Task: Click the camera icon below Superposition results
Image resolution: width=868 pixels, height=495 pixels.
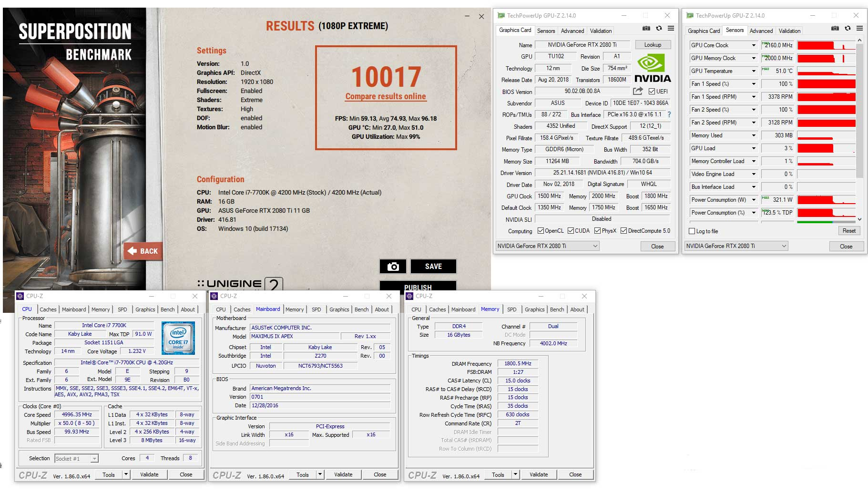Action: [x=392, y=266]
